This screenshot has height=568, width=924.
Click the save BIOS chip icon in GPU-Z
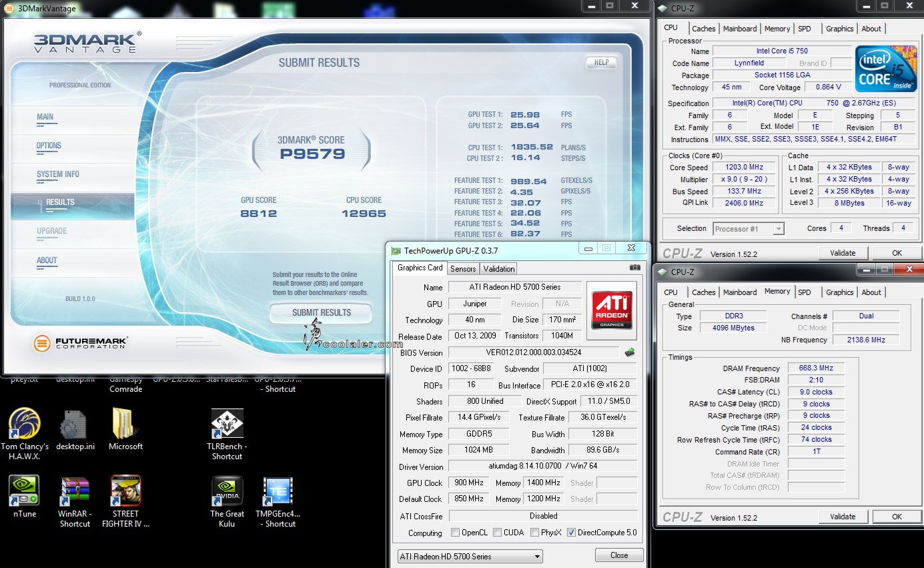point(629,352)
